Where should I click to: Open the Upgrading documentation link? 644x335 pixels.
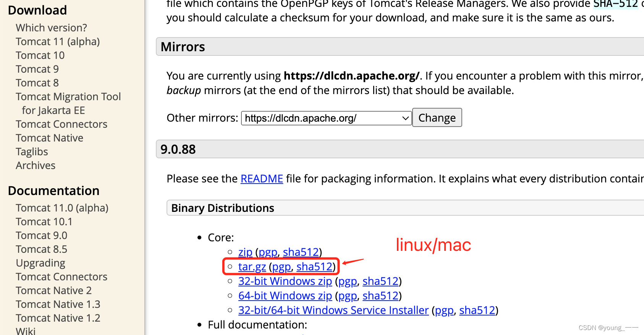[40, 263]
